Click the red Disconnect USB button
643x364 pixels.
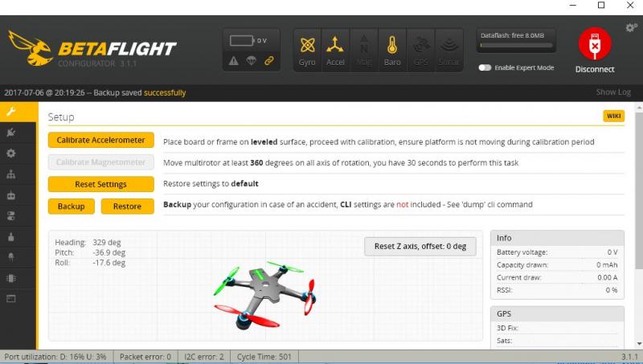[x=595, y=44]
